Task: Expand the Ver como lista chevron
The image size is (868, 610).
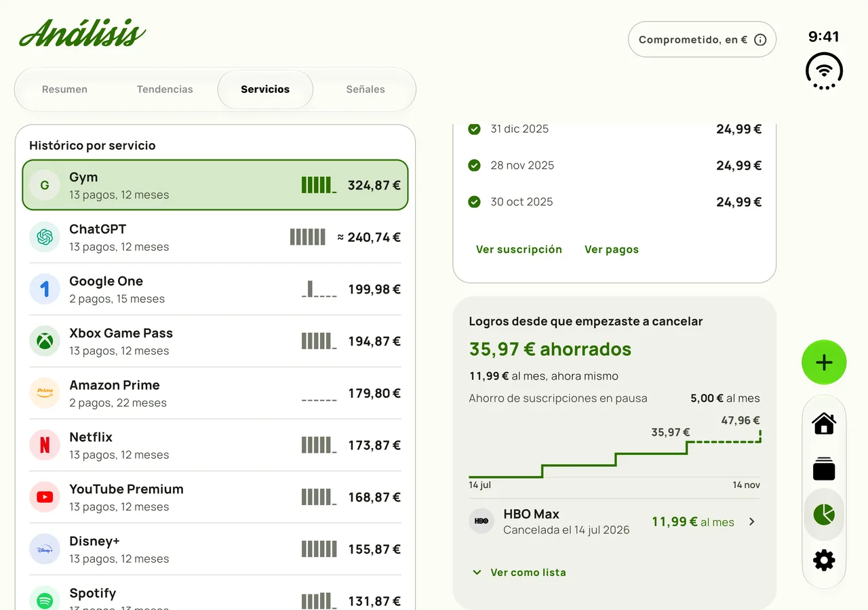Action: click(x=477, y=573)
